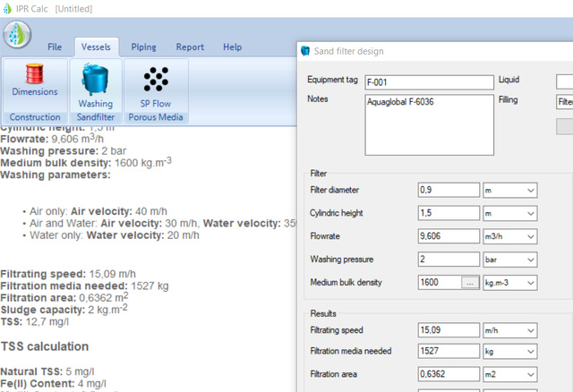Switch to the Piping tab
Viewport: 573px width, 392px height.
pos(143,47)
